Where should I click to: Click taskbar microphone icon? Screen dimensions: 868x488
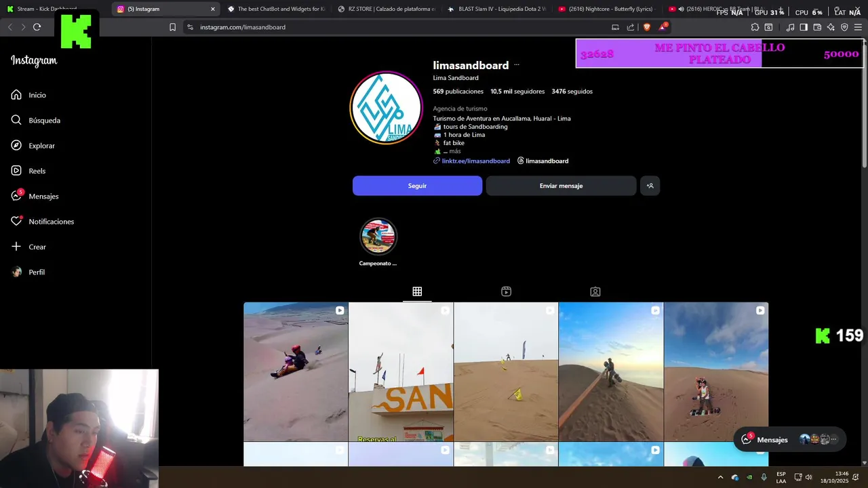tap(764, 477)
